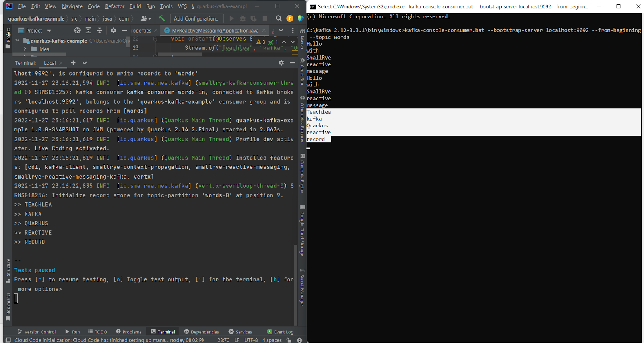Click the Stop square icon in toolbar
The width and height of the screenshot is (644, 343).
coord(265,18)
